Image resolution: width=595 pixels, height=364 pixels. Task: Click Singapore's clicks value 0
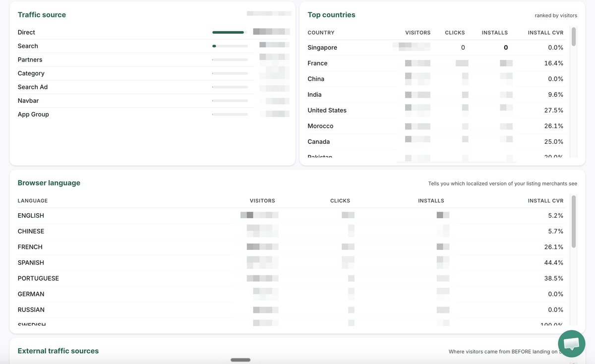coord(463,48)
